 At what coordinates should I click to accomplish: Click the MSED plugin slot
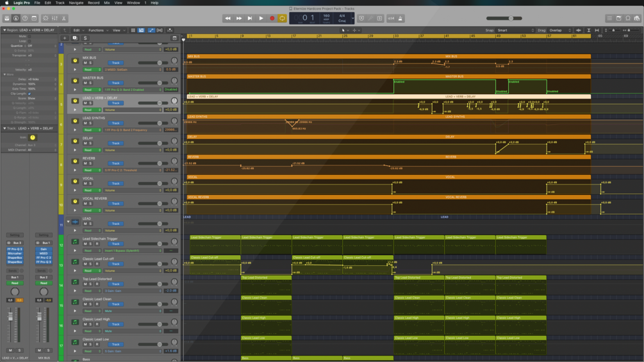point(44,254)
